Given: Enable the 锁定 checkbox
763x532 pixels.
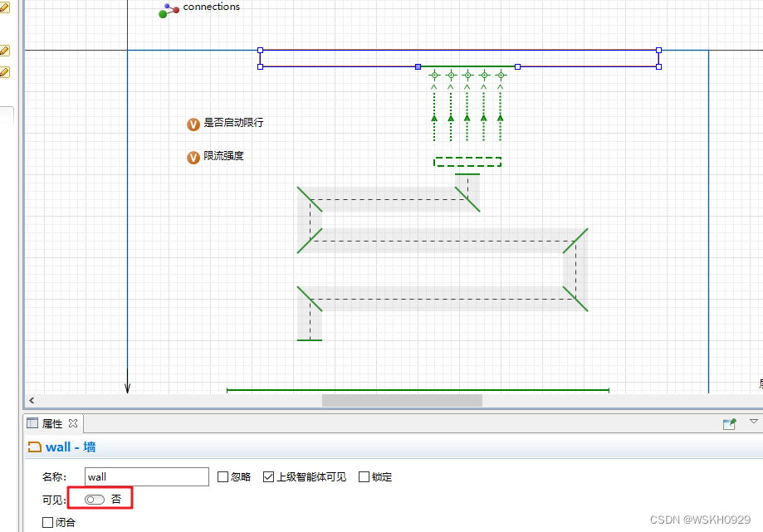Looking at the screenshot, I should coord(364,476).
